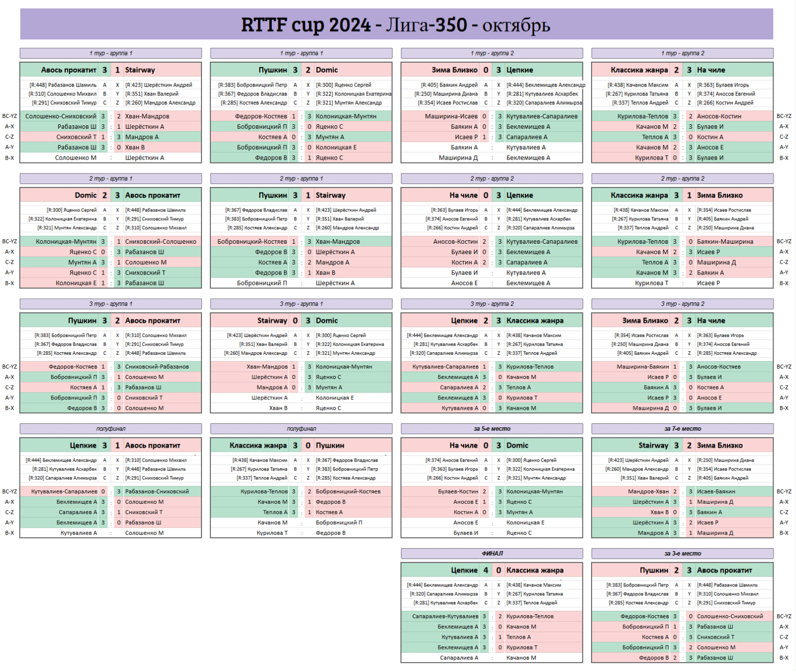Screen dimensions: 796x672
Task: Click 'На чиле' in the 5th place match header
Action: [463, 446]
